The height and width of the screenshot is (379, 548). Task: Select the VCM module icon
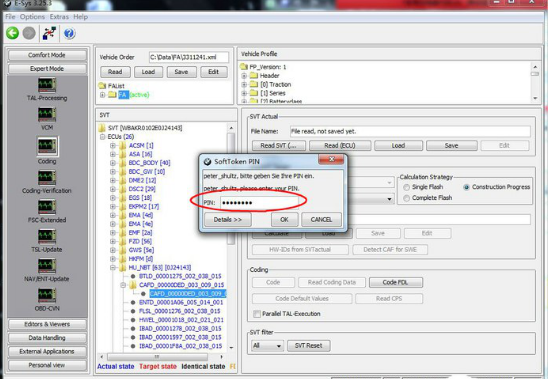[47, 114]
